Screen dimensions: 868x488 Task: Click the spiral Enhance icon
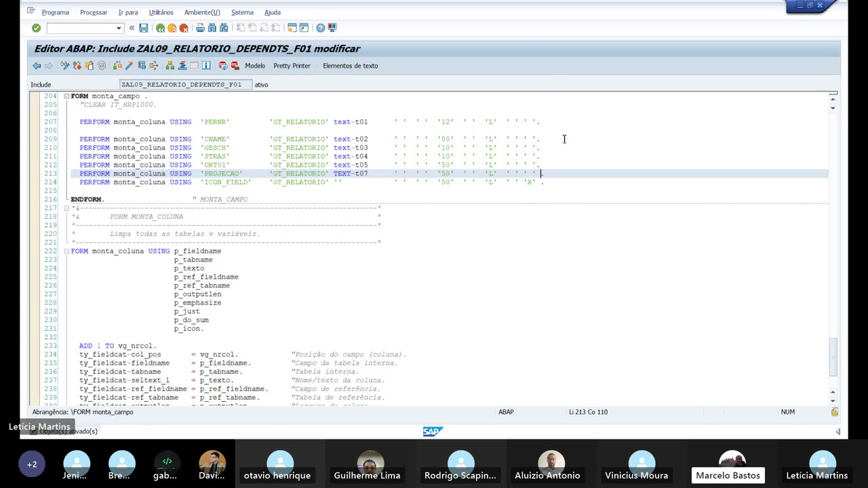coord(102,66)
